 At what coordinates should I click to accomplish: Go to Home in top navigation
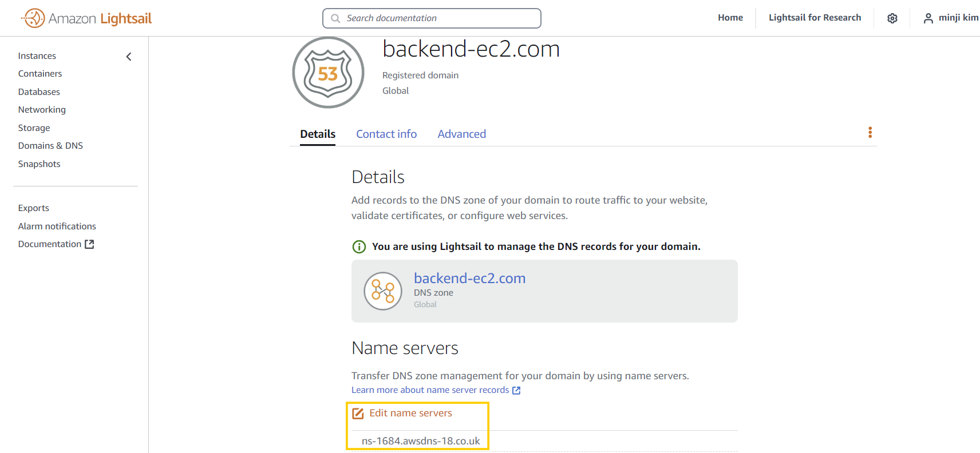coord(730,18)
